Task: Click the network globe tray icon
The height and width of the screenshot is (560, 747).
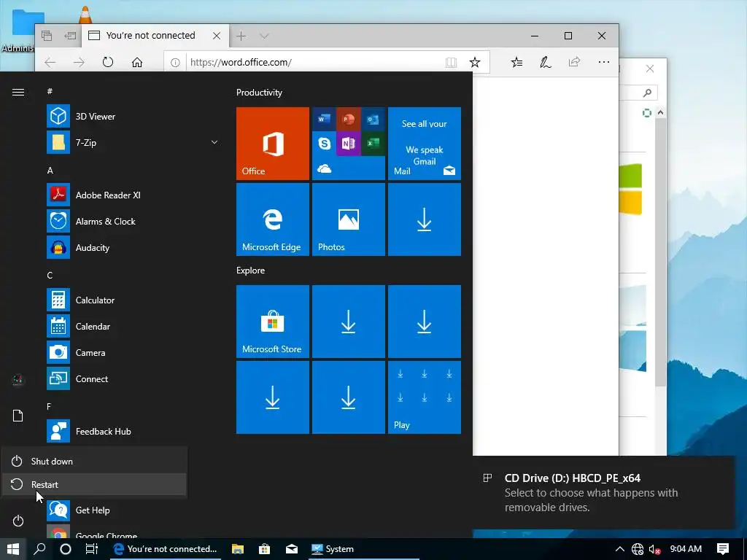Action: coord(638,549)
